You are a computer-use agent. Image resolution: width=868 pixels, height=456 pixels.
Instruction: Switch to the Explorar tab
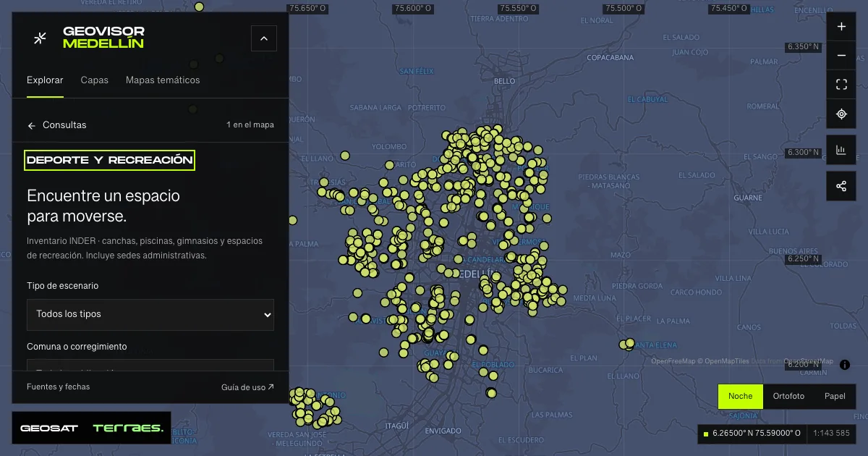tap(45, 80)
